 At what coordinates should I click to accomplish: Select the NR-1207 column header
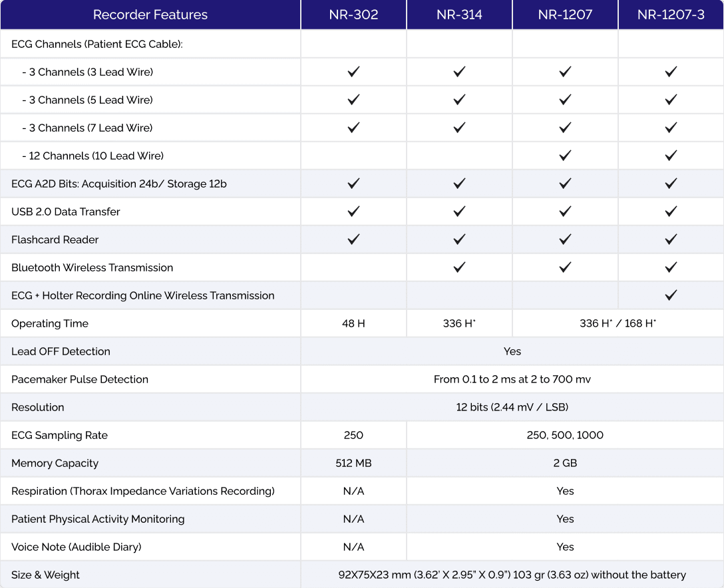[565, 15]
